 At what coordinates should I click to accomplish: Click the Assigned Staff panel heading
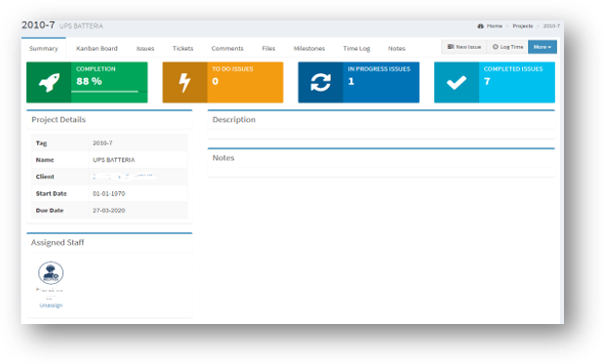[58, 243]
